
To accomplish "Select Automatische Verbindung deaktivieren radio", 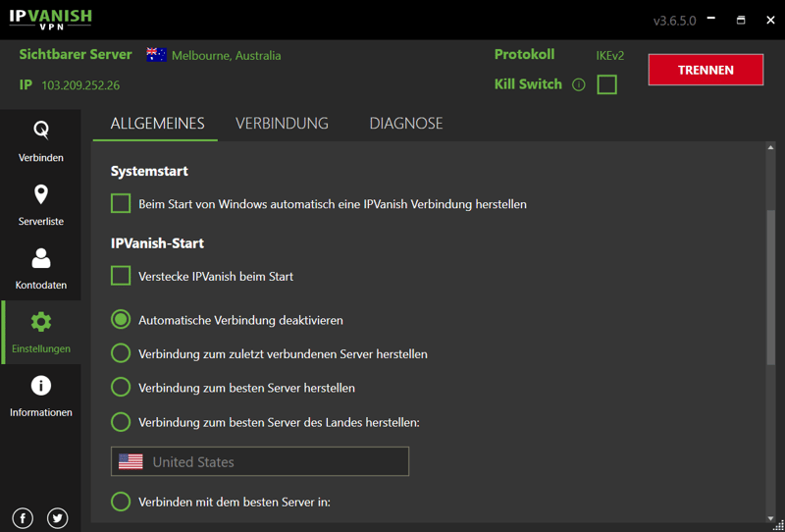I will tap(121, 320).
